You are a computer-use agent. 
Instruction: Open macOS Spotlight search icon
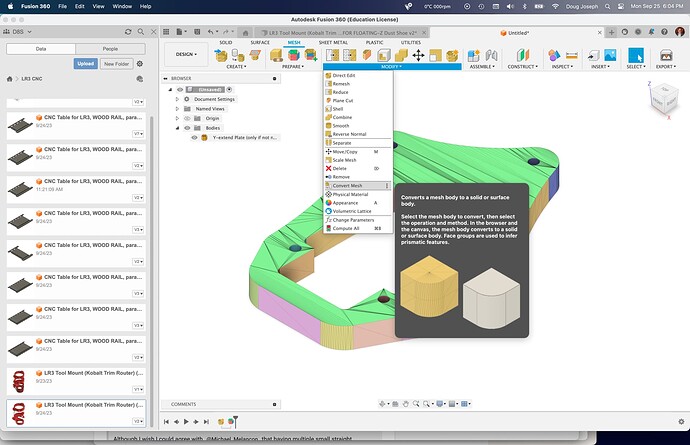coord(607,6)
